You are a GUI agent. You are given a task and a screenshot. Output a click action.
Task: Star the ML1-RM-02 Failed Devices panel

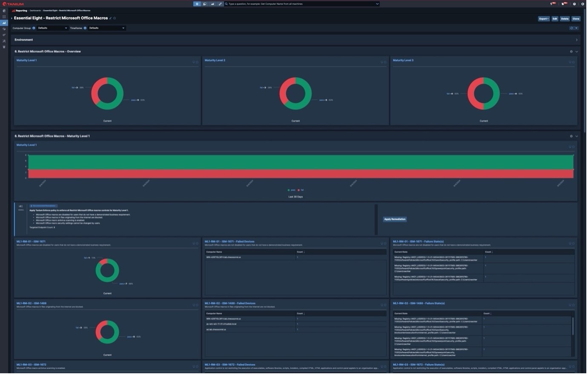[385, 306]
